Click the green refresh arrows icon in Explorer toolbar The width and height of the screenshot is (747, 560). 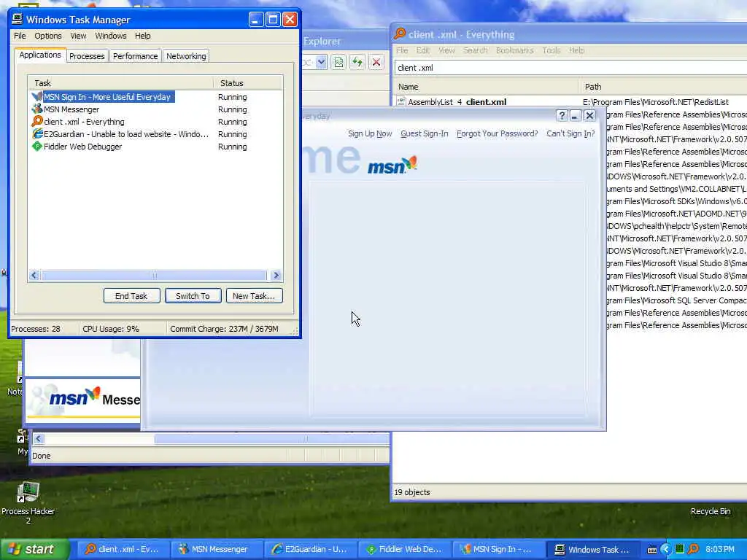357,63
